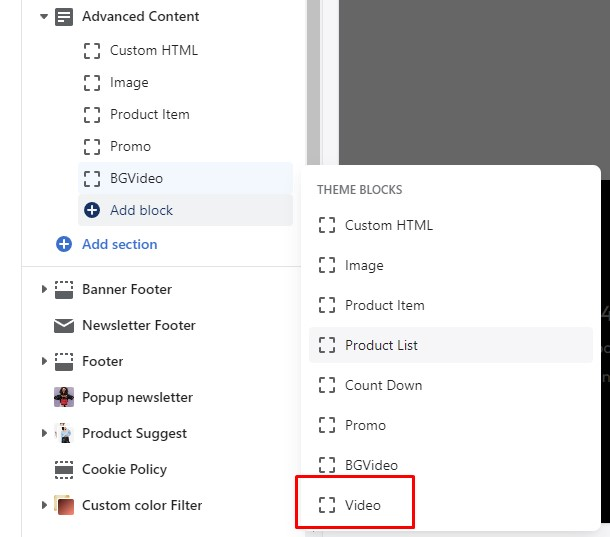The height and width of the screenshot is (537, 610).
Task: Click the plus icon beside Add block
Action: pyautogui.click(x=92, y=210)
